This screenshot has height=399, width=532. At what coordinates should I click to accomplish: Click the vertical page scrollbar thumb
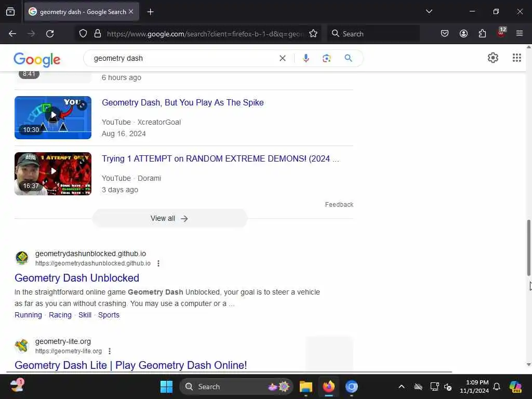pos(528,248)
